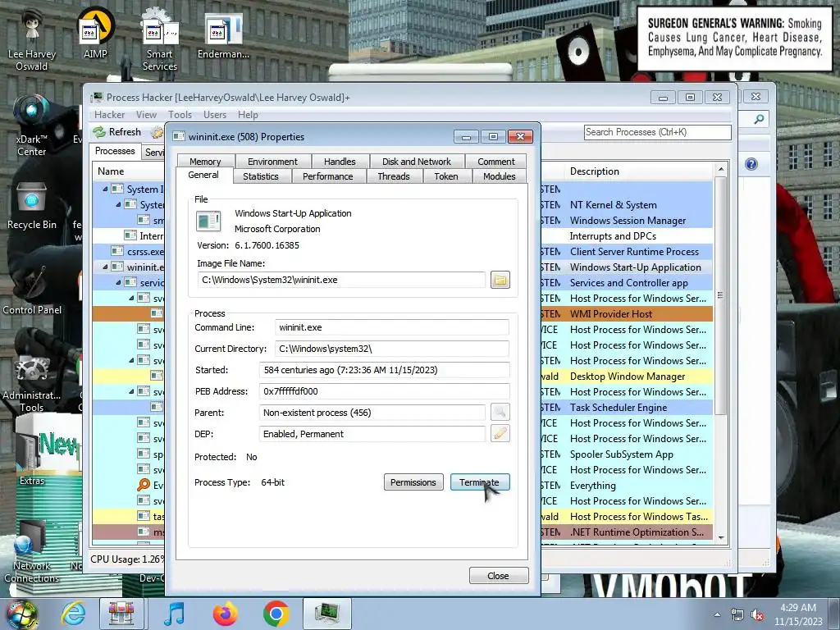Click the inspect parent process magnifier icon
Screen dimensions: 840x630
(x=500, y=412)
